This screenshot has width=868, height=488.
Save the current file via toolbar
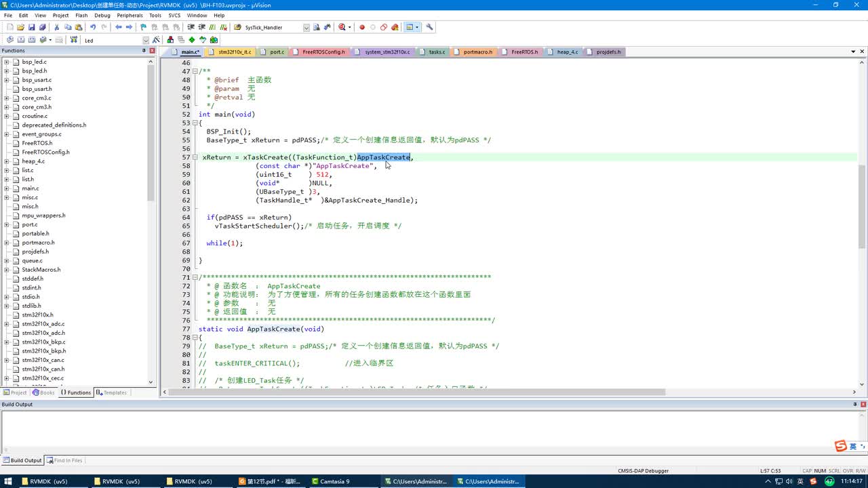tap(31, 27)
